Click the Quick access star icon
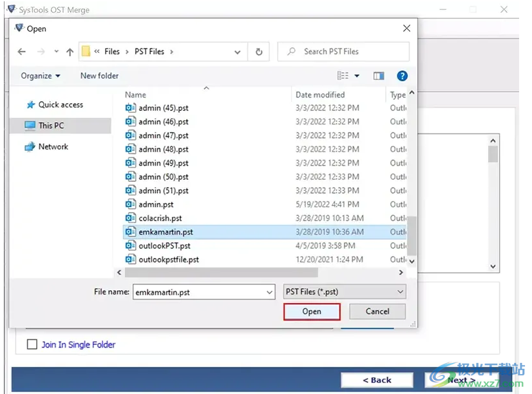Image resolution: width=532 pixels, height=394 pixels. [x=31, y=104]
